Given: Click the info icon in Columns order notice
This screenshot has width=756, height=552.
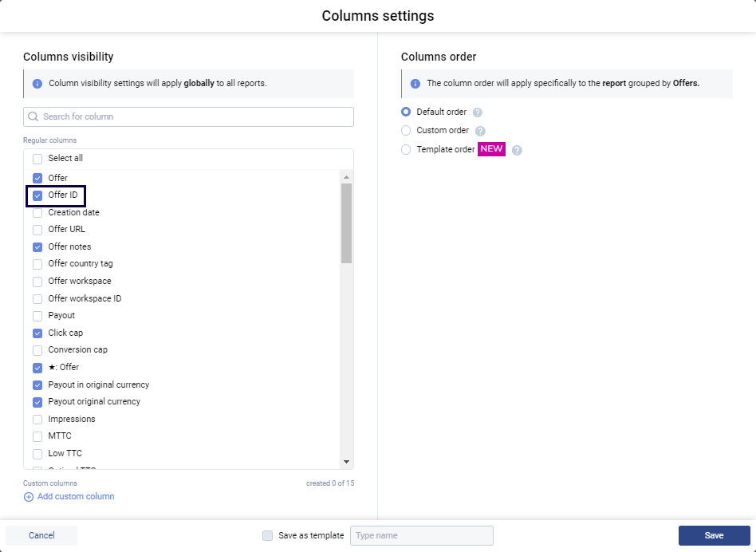Looking at the screenshot, I should [x=415, y=84].
